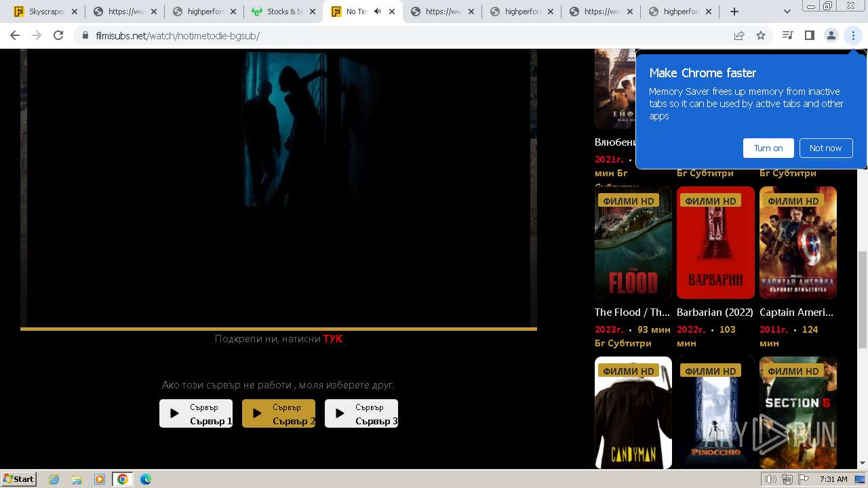Open The Flood / Th... title link
The image size is (868, 488).
[x=632, y=312]
